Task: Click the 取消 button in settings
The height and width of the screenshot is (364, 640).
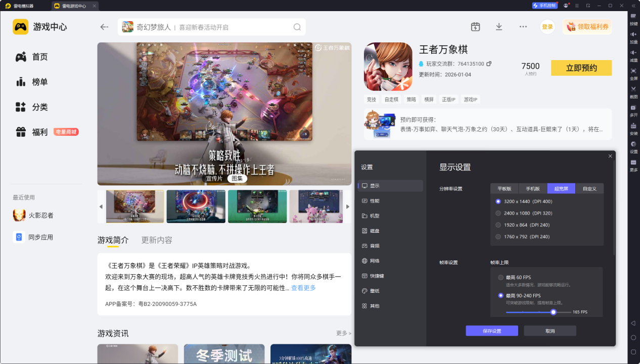Action: click(550, 331)
